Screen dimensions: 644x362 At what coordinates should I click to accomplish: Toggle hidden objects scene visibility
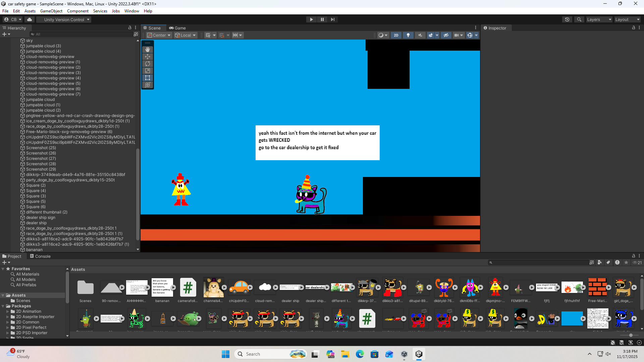(x=446, y=35)
